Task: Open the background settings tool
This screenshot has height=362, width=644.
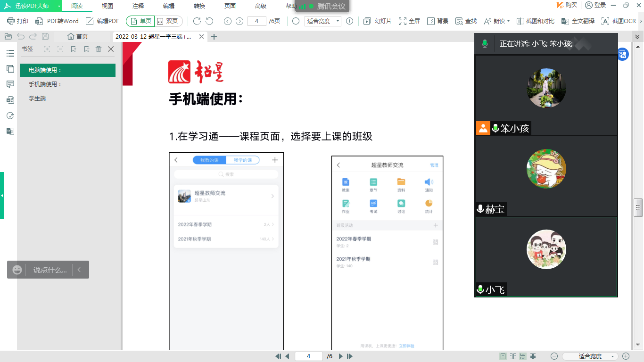Action: pyautogui.click(x=438, y=21)
